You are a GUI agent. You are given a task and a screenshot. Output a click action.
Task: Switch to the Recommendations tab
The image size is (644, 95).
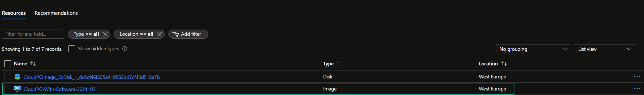56,13
